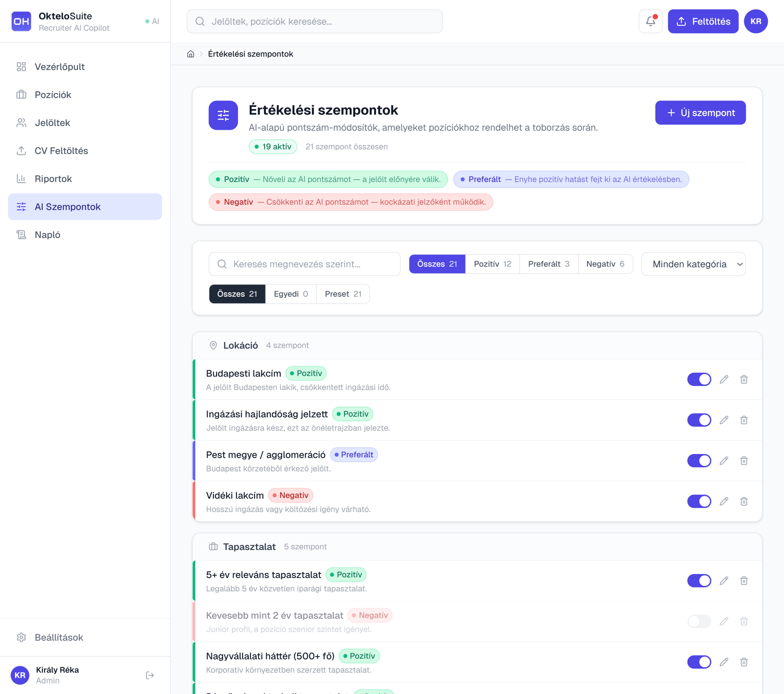784x694 pixels.
Task: Enable the Kevesebb mint 2 év tapasztalat toggle
Action: pos(699,621)
